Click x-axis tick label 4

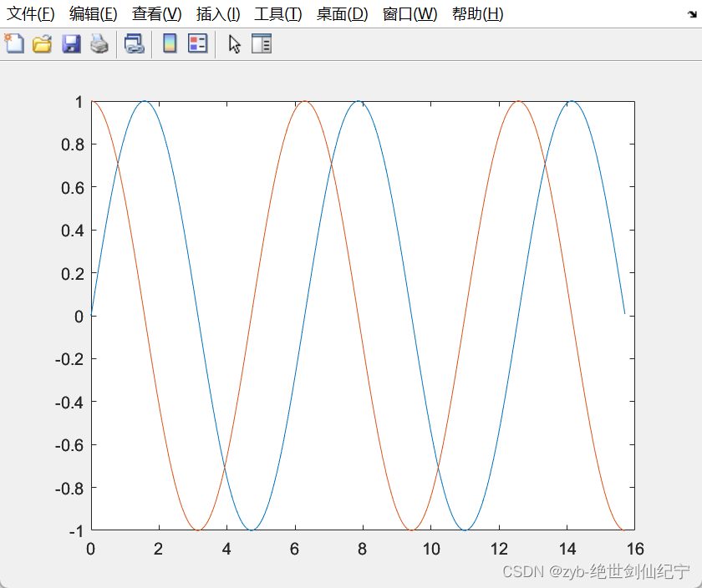[x=226, y=549]
